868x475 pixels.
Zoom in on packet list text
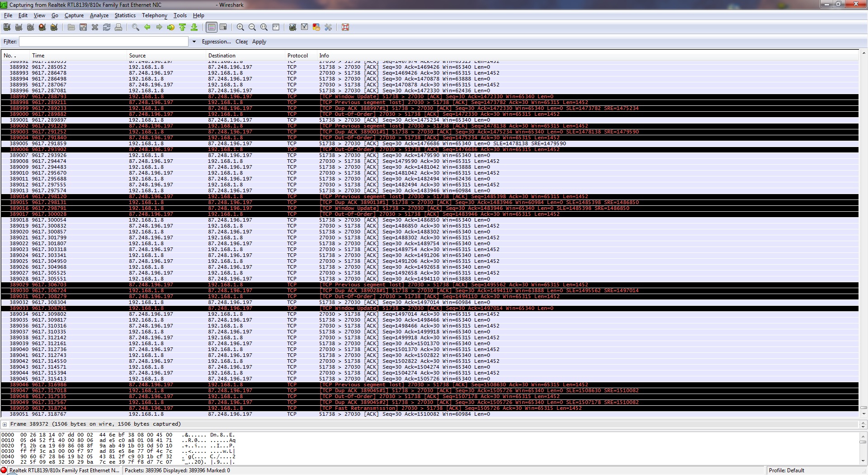(x=241, y=28)
